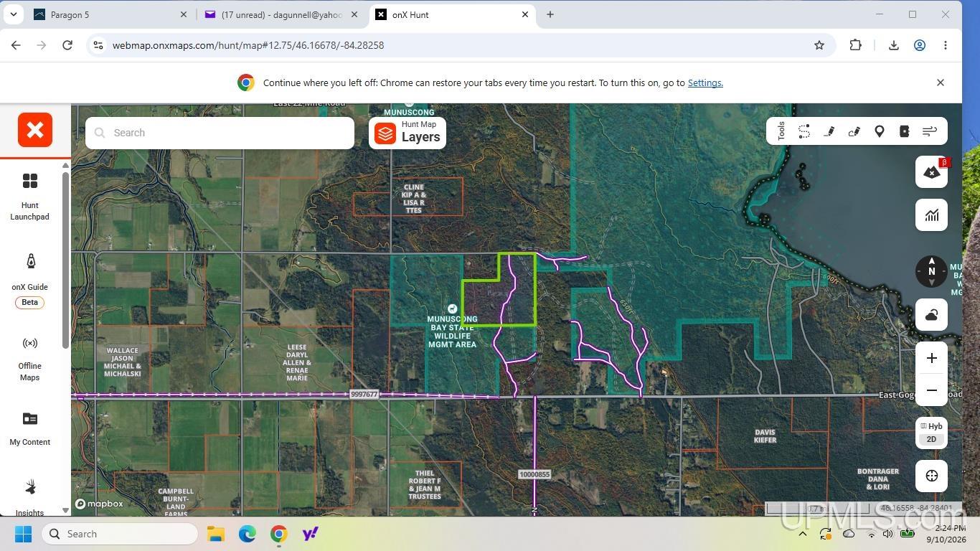The height and width of the screenshot is (551, 980).
Task: Open Chrome downloads
Action: tap(894, 45)
